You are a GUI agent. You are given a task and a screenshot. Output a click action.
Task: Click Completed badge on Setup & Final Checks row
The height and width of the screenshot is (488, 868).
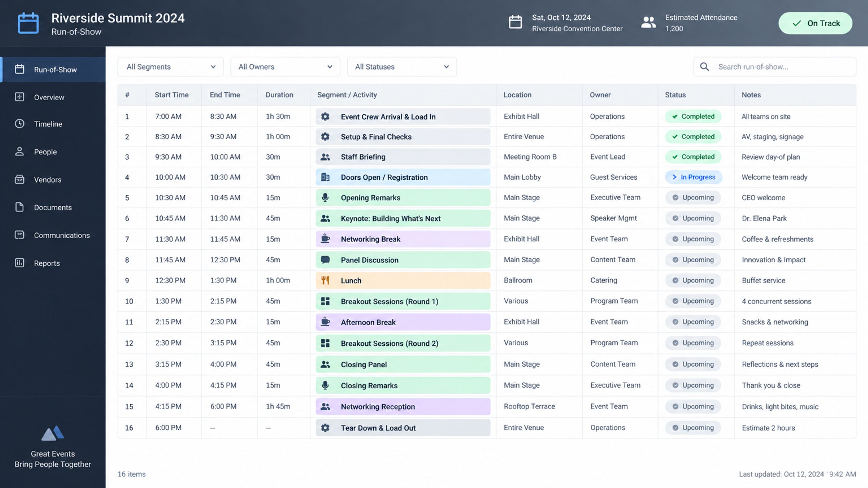click(x=693, y=137)
